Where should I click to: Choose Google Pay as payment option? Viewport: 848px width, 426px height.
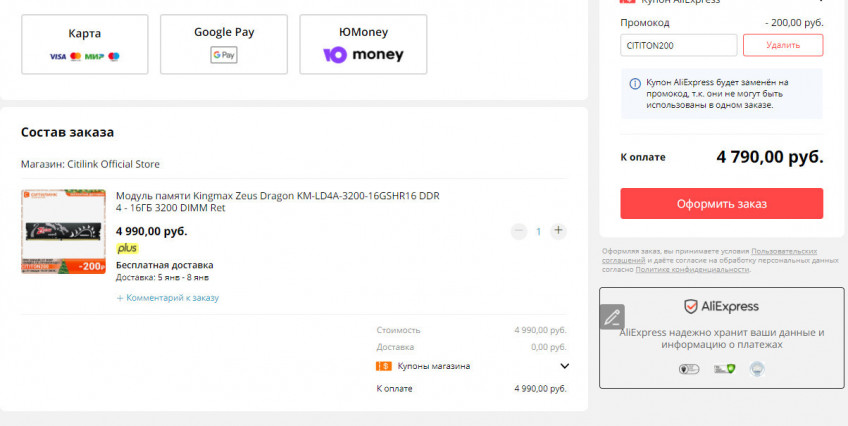[223, 44]
